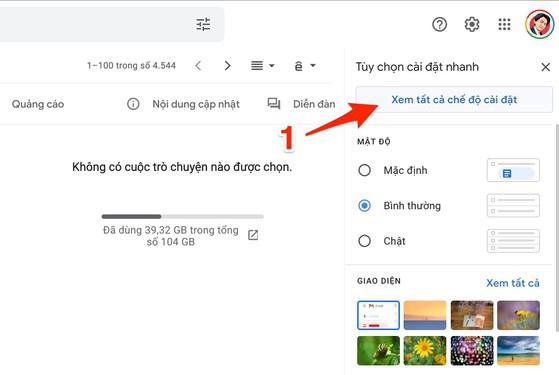Click the quick settings panel scrollbar
Image resolution: width=559 pixels, height=375 pixels.
pyautogui.click(x=557, y=228)
